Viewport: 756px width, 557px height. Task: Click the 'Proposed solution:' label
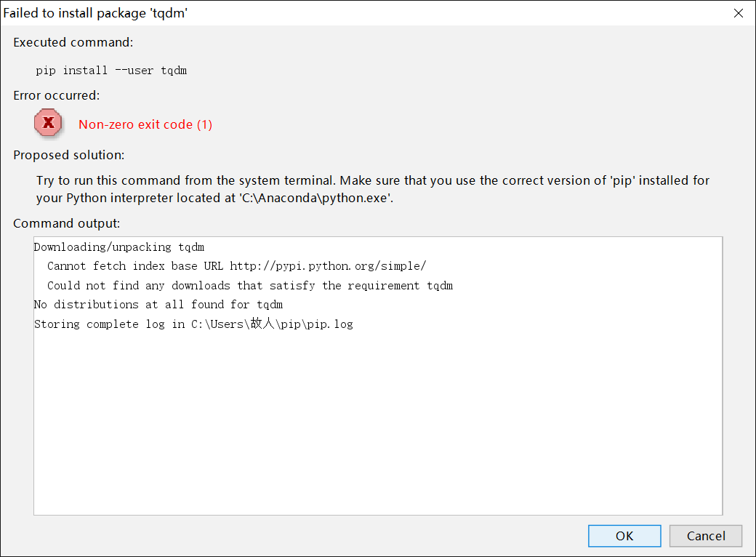[68, 155]
